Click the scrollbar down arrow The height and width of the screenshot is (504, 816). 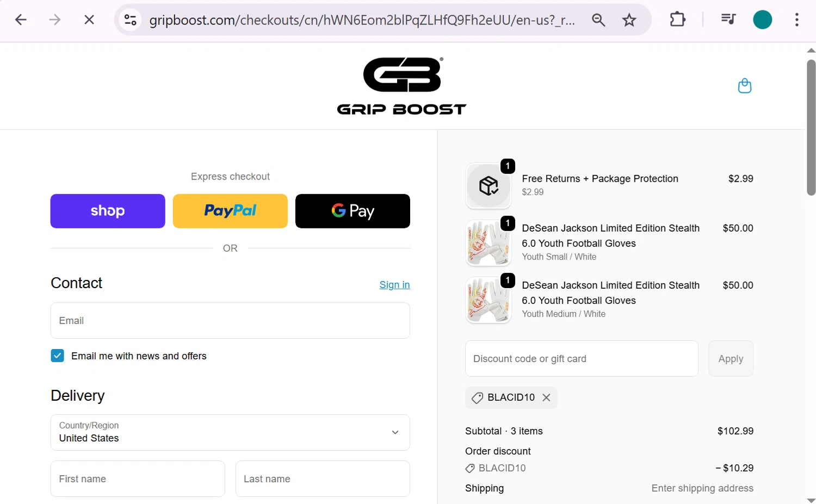(x=811, y=500)
